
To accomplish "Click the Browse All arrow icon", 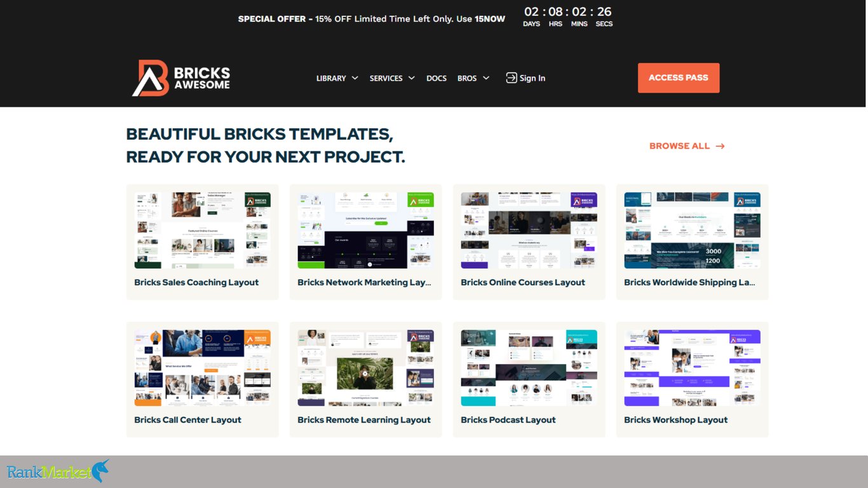I will (720, 146).
